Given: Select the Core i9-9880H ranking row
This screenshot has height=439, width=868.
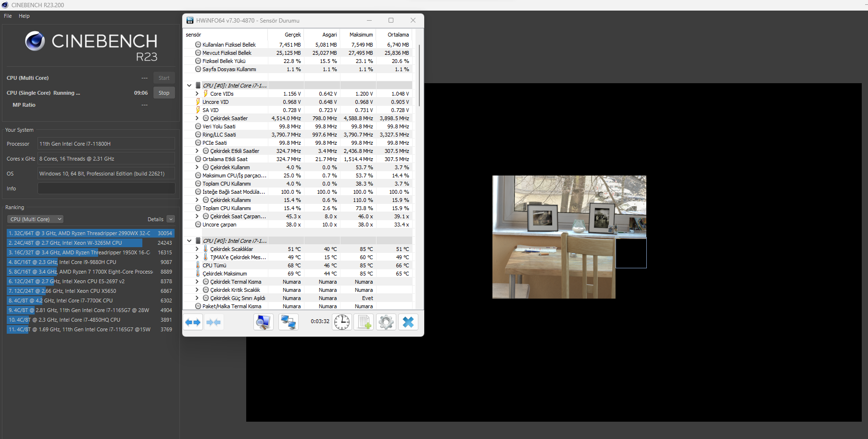Looking at the screenshot, I should [90, 262].
